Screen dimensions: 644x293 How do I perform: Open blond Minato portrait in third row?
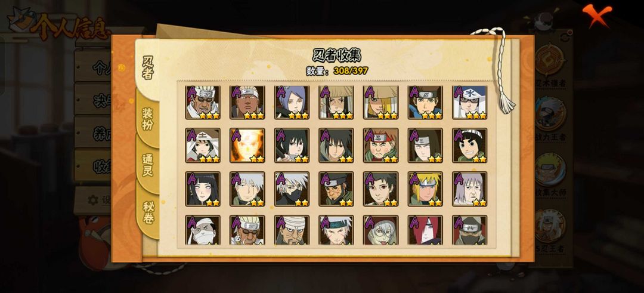point(425,189)
